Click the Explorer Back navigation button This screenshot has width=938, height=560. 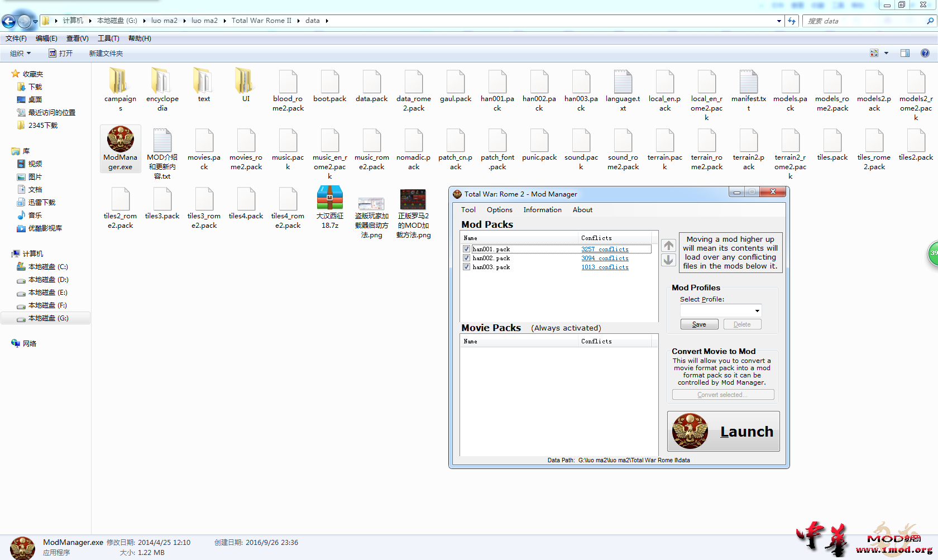pos(9,21)
